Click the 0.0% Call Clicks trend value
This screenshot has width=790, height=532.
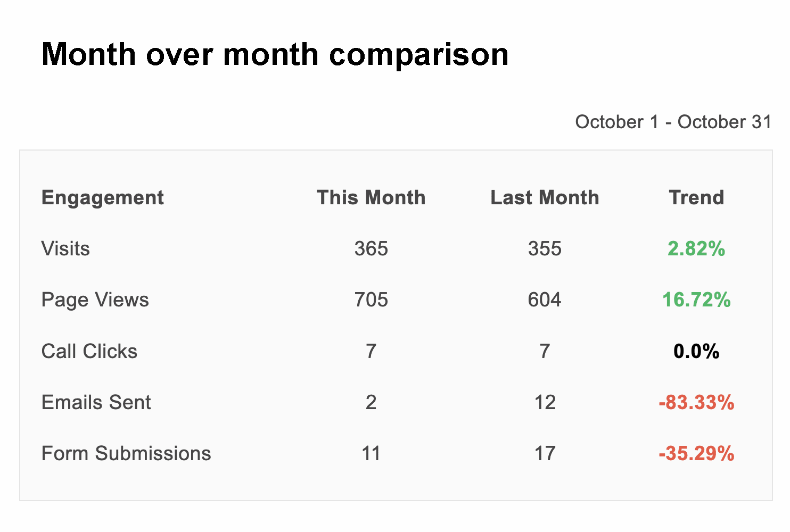coord(696,351)
